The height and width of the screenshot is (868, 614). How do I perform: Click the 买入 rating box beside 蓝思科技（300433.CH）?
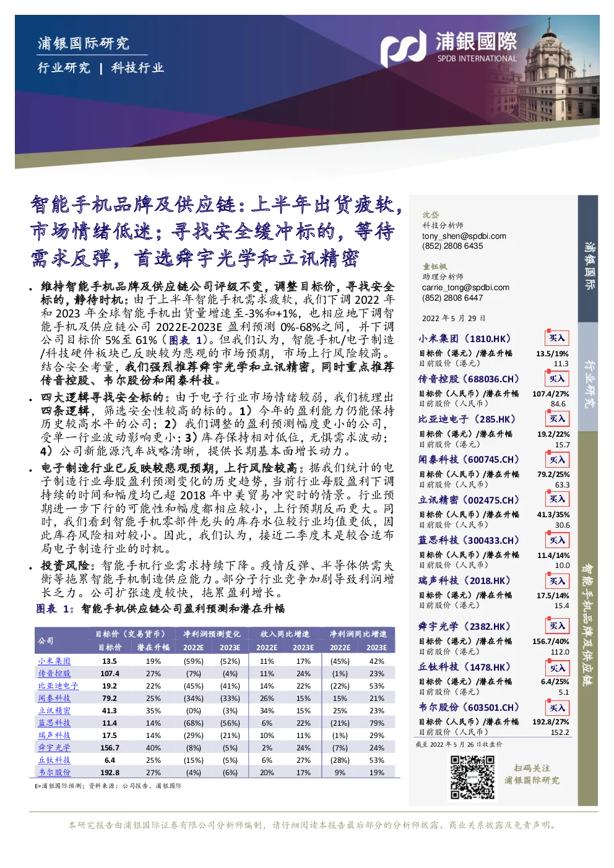coord(556,540)
